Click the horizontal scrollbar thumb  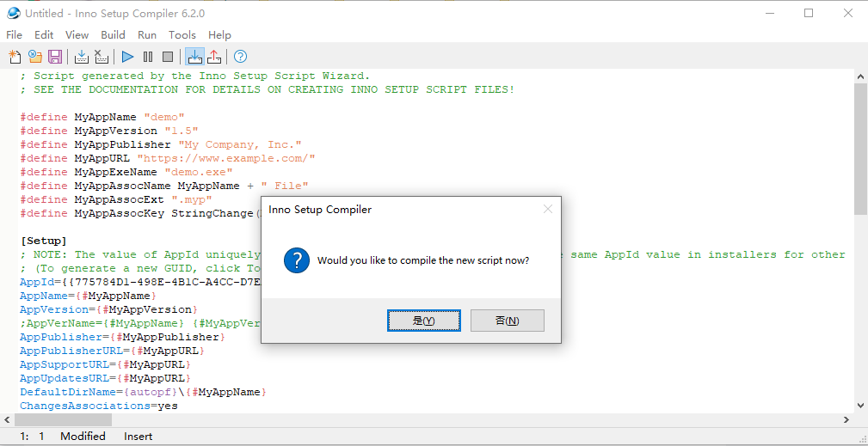tap(63, 420)
